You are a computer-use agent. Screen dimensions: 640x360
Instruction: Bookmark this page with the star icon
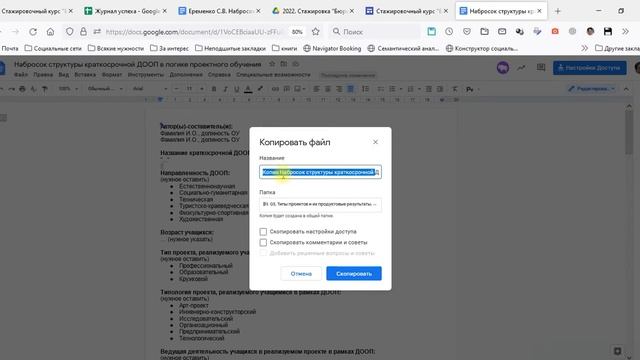(x=316, y=31)
